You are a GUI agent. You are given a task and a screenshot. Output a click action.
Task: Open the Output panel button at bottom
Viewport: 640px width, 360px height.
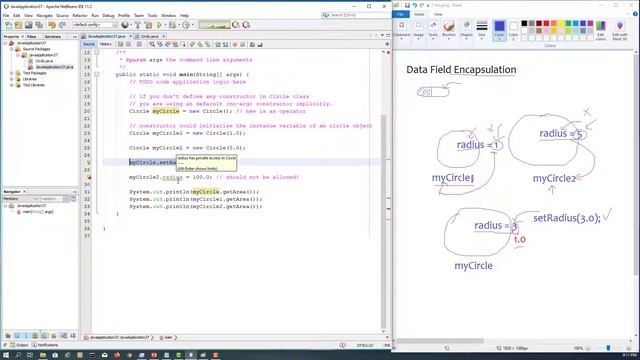[19, 345]
